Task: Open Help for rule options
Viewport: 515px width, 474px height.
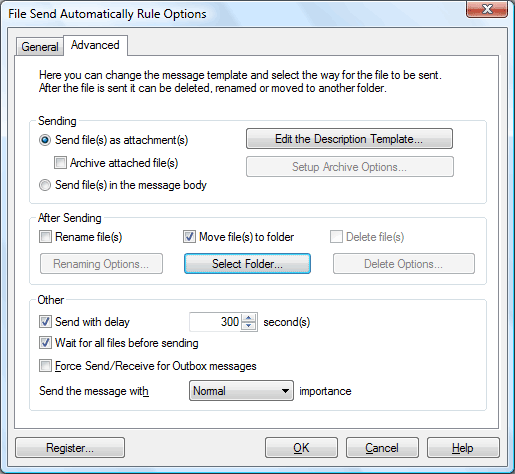Action: pyautogui.click(x=463, y=448)
